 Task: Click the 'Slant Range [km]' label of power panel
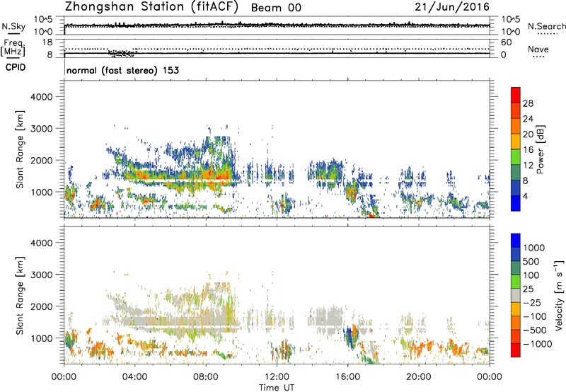(x=20, y=150)
